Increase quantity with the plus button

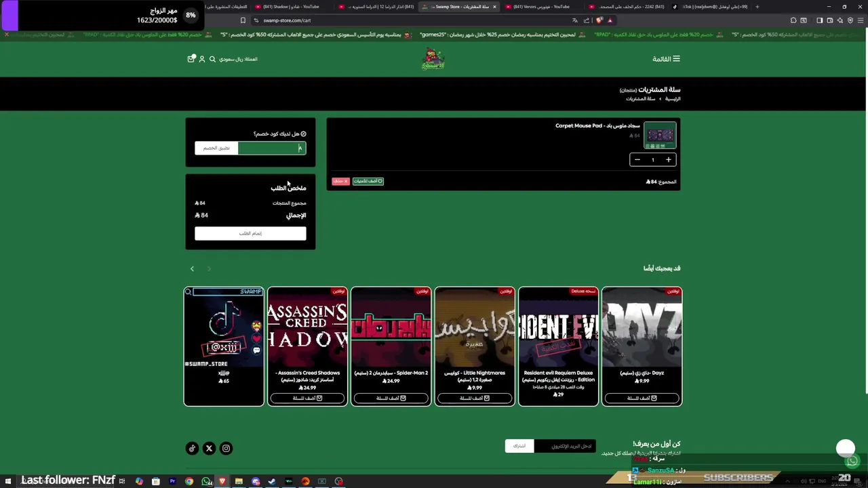[668, 160]
